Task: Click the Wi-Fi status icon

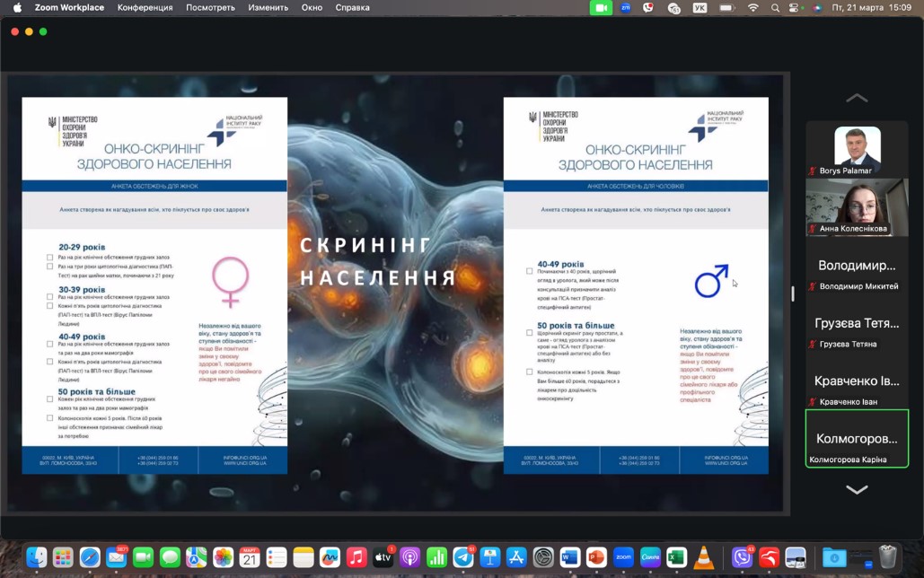Action: coord(753,8)
